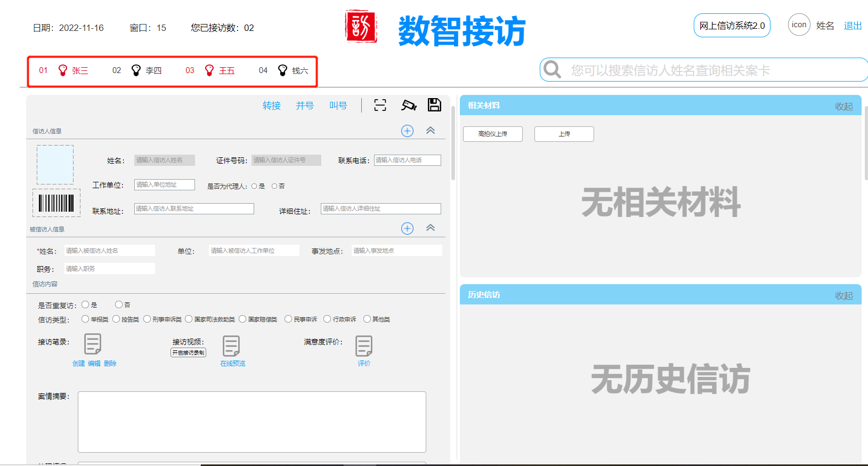This screenshot has width=868, height=466.
Task: Click the 创建 link under 接访笔录
Action: (79, 363)
